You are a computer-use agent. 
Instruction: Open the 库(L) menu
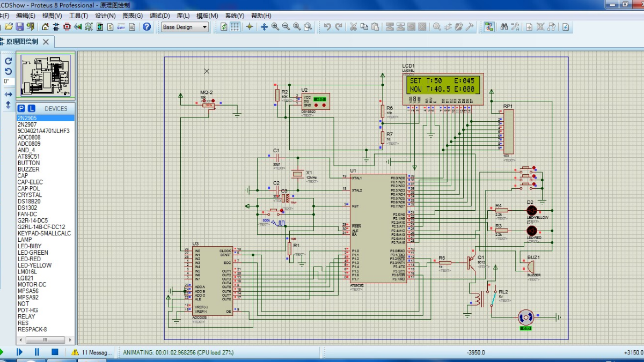[183, 16]
